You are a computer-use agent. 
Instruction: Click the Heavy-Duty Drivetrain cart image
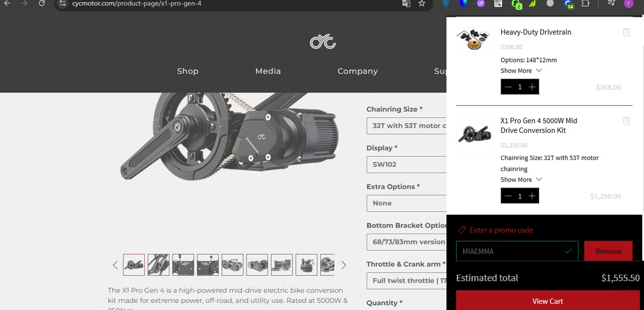[474, 40]
